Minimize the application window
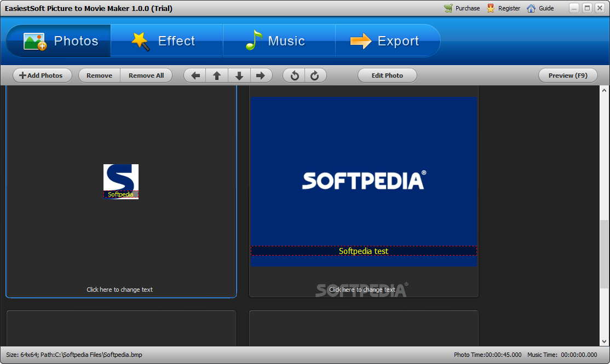Screen dimensions: 610x364 point(574,8)
